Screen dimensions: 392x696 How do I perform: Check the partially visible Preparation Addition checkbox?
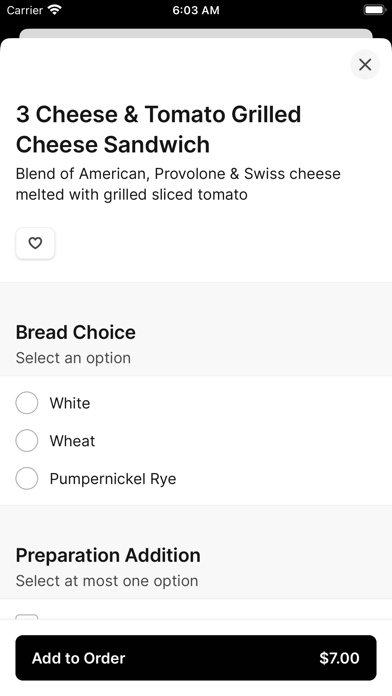click(x=27, y=617)
